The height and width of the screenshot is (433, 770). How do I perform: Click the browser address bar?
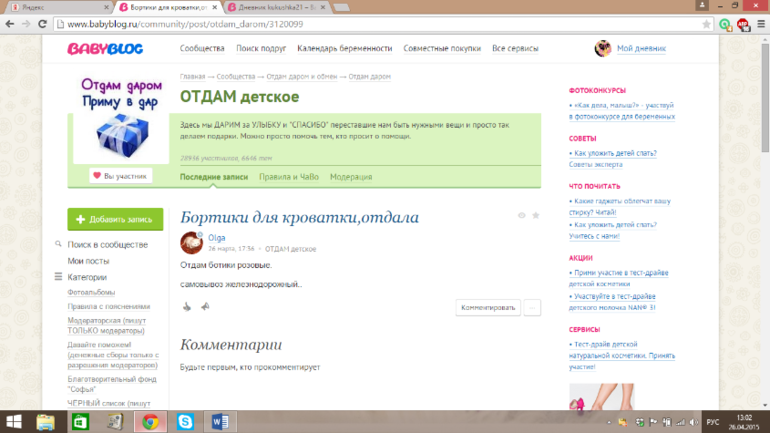pos(380,22)
